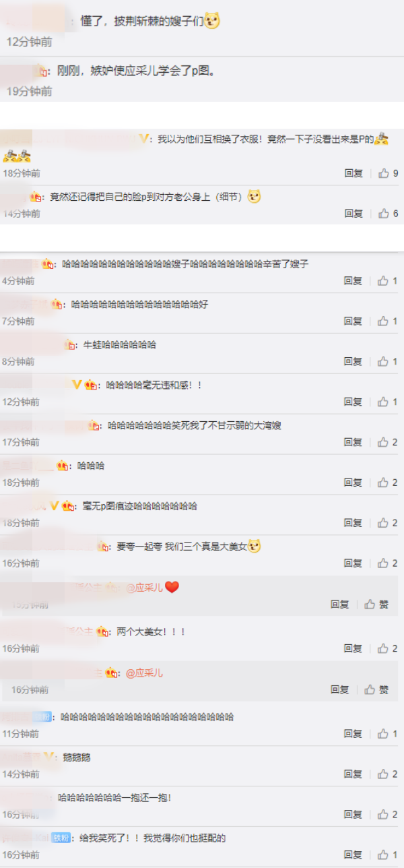Like the 大湾嫂 comment
404x868 pixels.
[388, 442]
